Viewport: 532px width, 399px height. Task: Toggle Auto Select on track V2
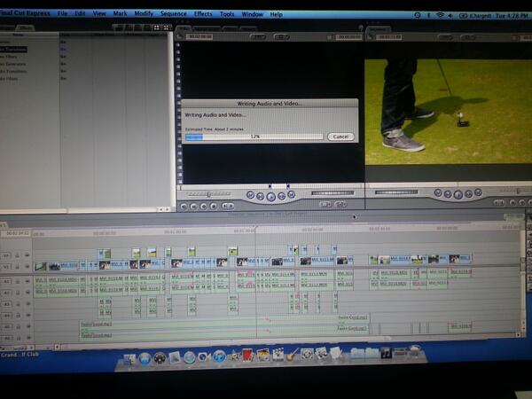27,255
